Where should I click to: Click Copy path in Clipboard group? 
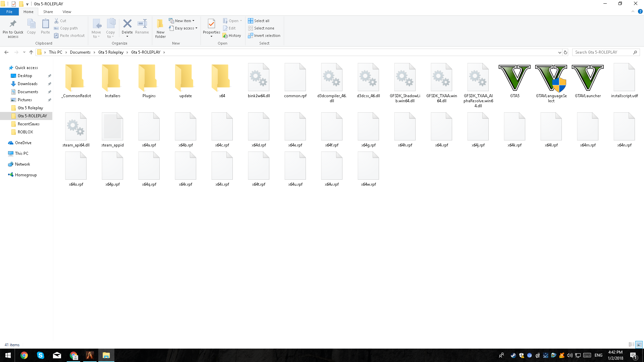tap(66, 28)
